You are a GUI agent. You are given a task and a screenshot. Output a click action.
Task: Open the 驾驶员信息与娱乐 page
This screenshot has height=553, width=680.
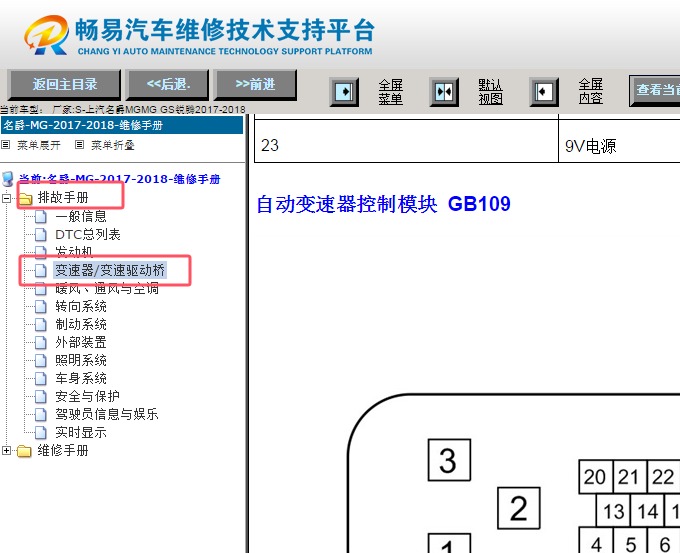click(x=107, y=415)
